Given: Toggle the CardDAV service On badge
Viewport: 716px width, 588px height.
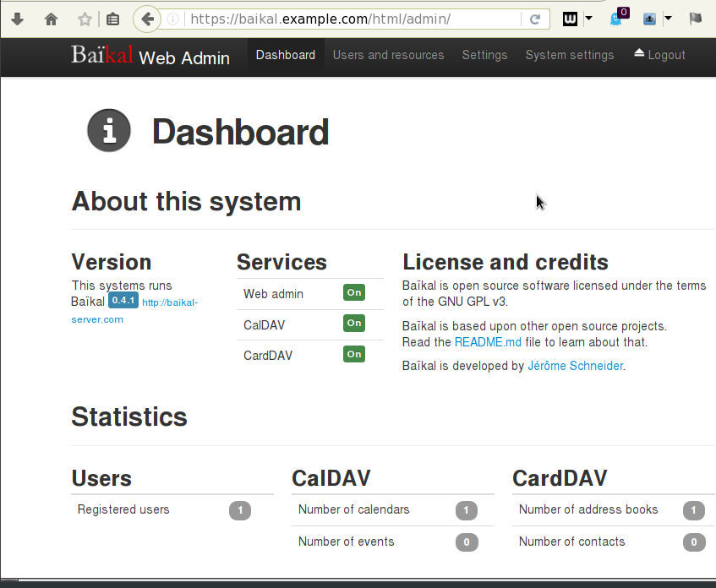Looking at the screenshot, I should 353,355.
